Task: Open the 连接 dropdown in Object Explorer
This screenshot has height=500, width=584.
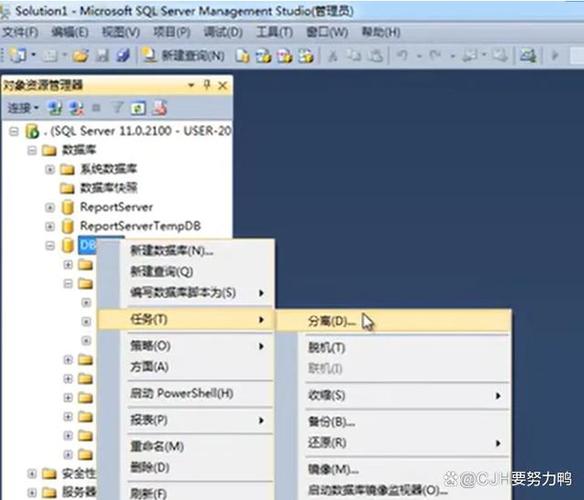Action: click(23, 108)
